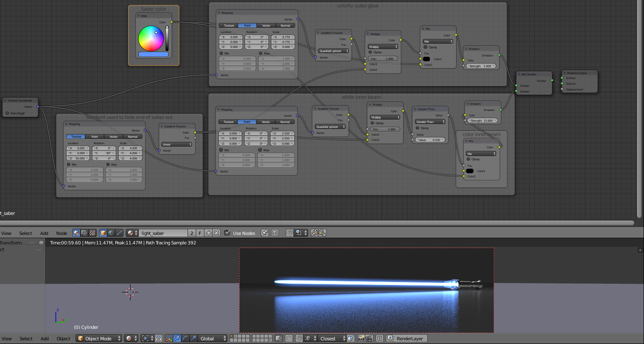The height and width of the screenshot is (344, 644).
Task: Switch to compositing node tree icon
Action: pyautogui.click(x=84, y=233)
